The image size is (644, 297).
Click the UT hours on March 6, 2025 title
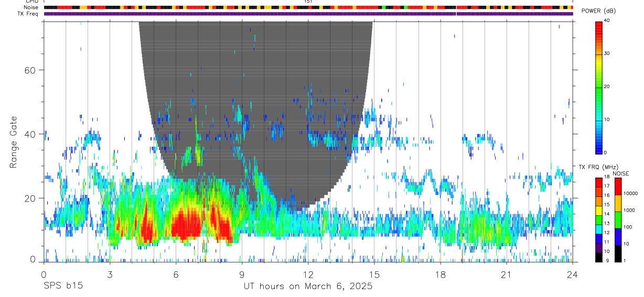(x=308, y=287)
